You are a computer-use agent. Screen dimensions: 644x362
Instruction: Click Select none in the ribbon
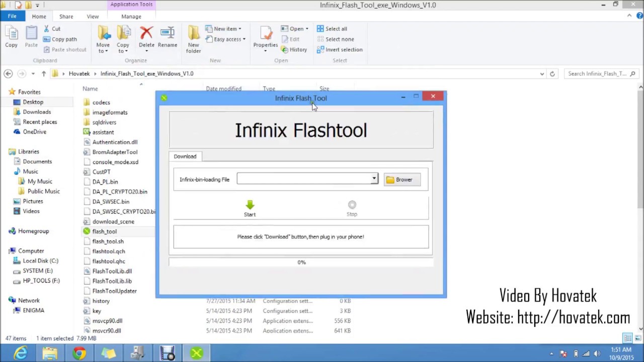[x=335, y=39]
